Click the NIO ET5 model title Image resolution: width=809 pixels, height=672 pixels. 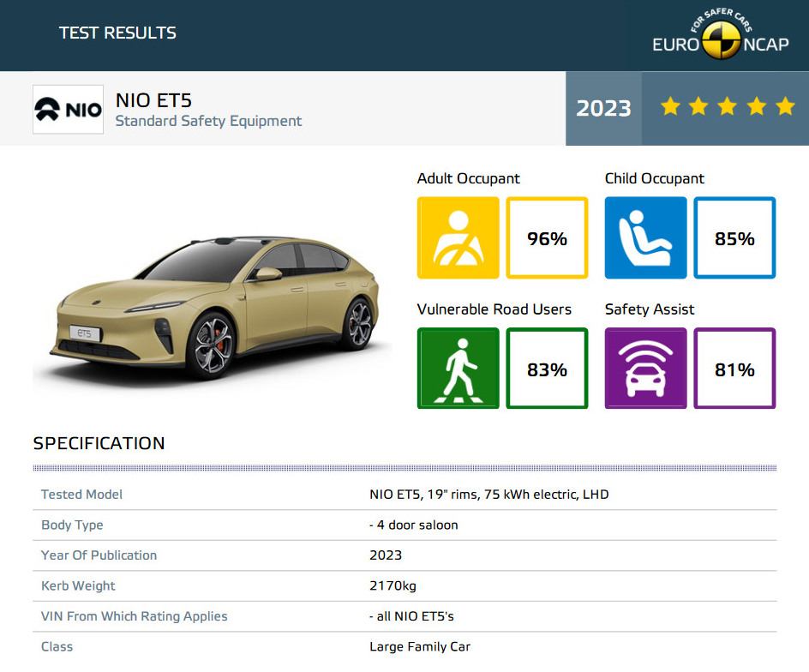coord(153,100)
